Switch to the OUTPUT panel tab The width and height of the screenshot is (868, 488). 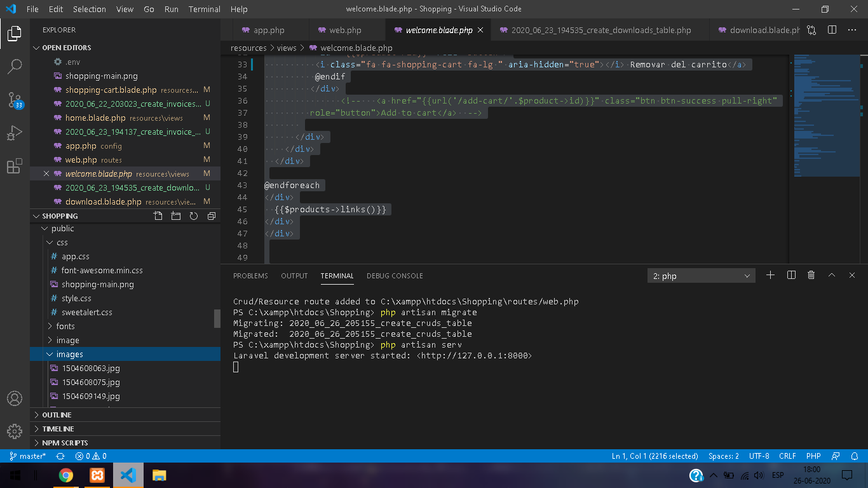pos(294,276)
